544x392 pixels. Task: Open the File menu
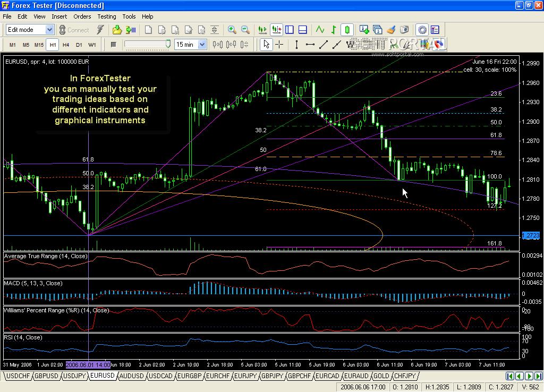click(7, 16)
